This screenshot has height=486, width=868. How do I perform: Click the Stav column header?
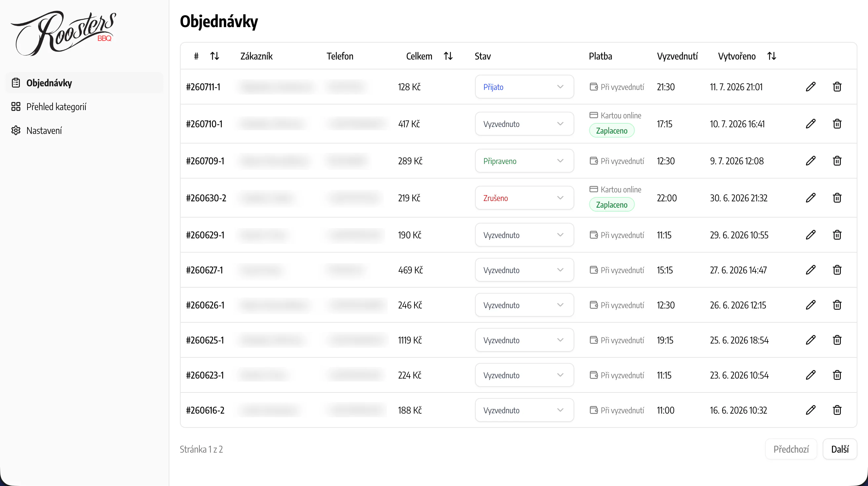(483, 56)
